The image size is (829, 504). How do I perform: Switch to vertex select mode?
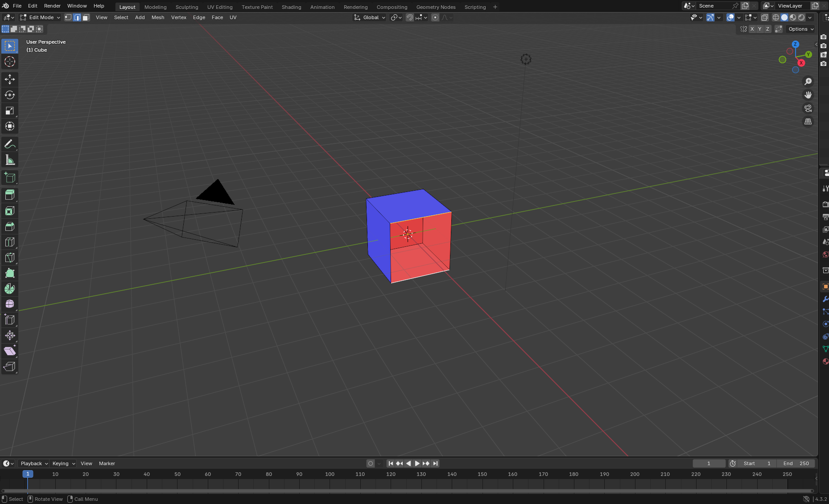pos(68,17)
